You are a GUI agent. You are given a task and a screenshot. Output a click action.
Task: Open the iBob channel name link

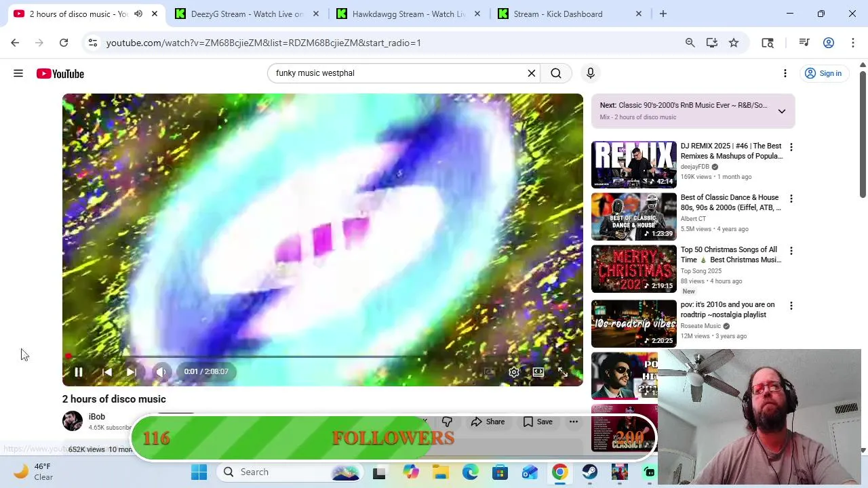[97, 417]
